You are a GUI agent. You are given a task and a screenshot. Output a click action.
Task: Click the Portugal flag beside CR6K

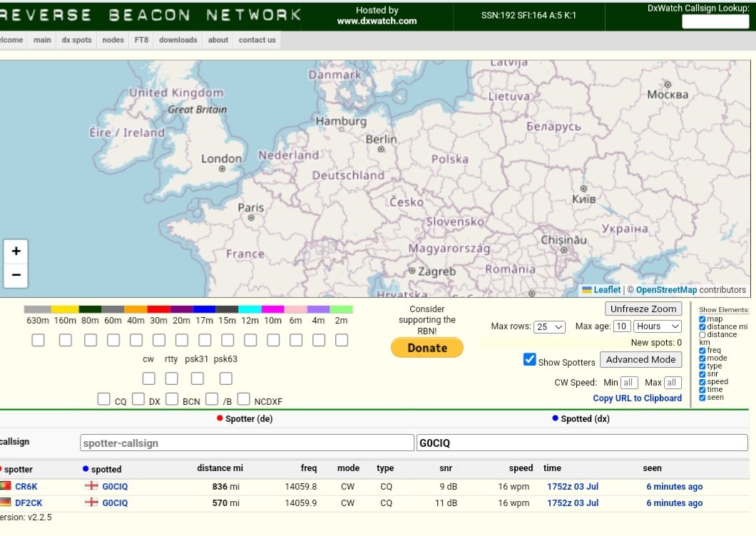click(x=5, y=486)
